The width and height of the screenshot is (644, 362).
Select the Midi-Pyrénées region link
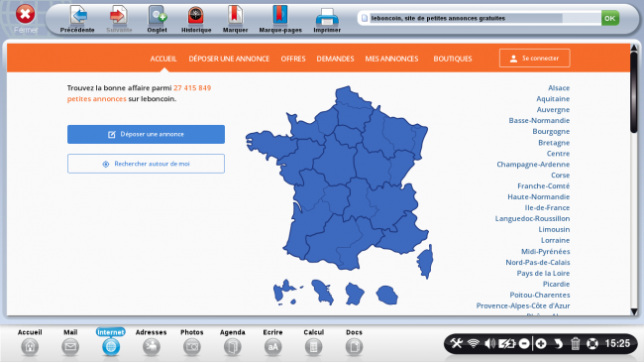tap(546, 251)
